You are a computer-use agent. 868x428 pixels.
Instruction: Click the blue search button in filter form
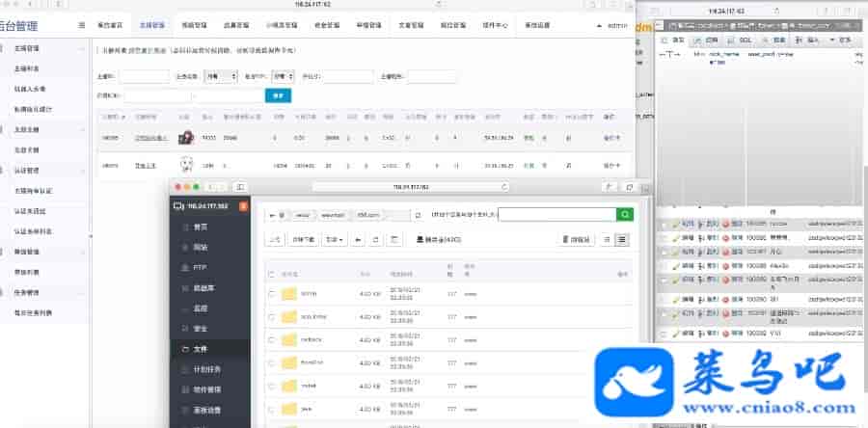point(278,95)
